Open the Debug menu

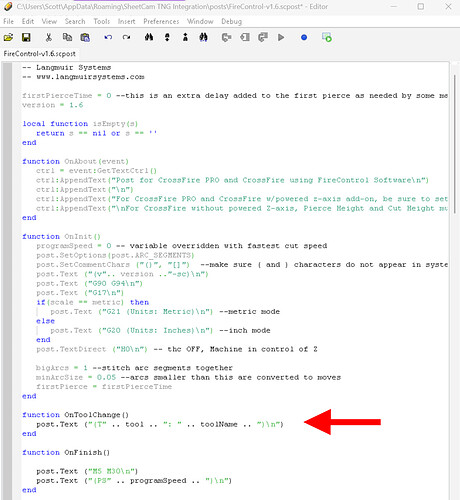pos(231,21)
